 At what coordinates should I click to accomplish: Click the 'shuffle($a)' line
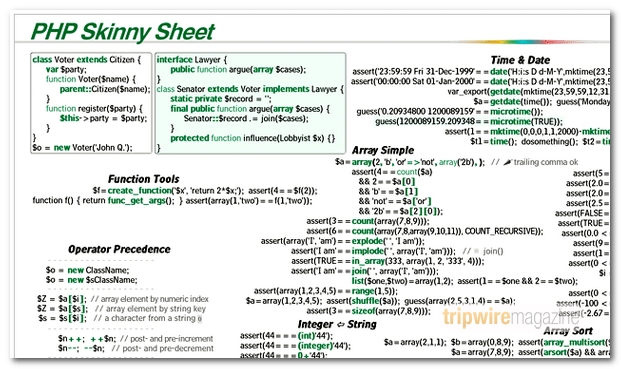[381, 301]
